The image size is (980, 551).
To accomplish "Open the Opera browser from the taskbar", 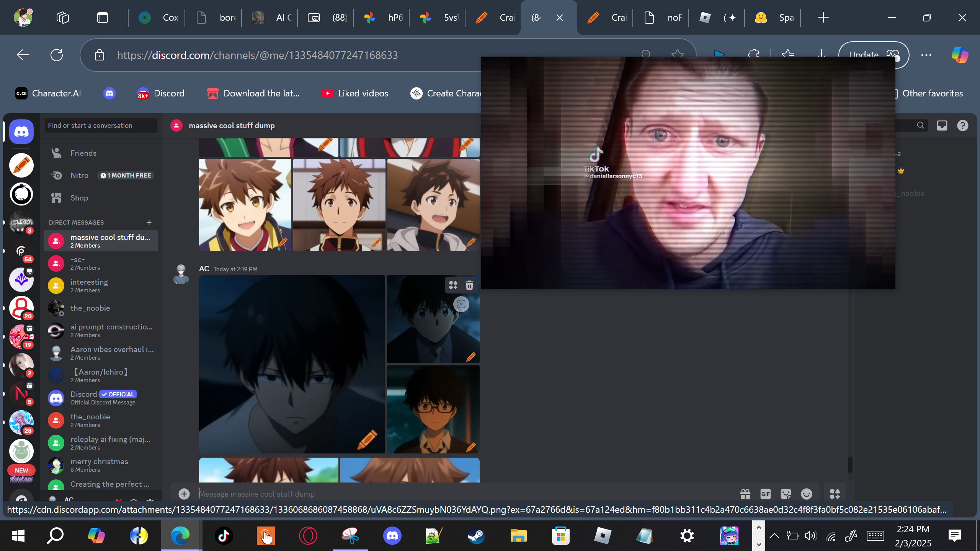I will pos(308,536).
